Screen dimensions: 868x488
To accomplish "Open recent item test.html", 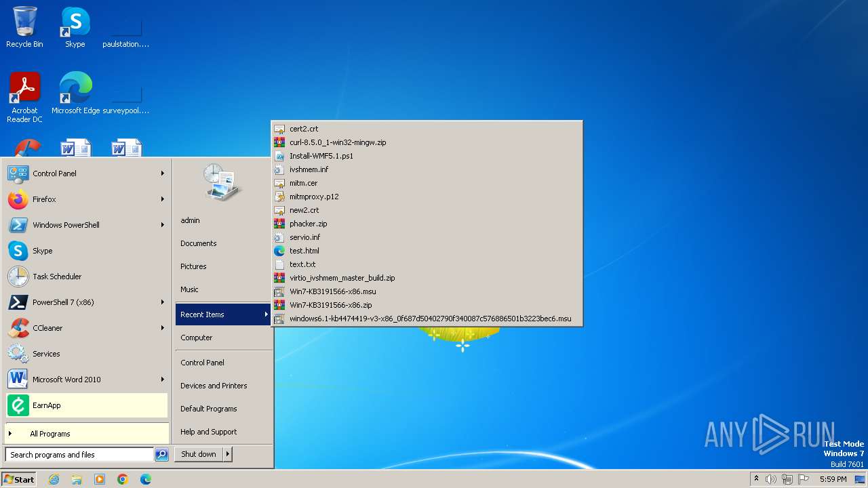I will click(x=427, y=251).
